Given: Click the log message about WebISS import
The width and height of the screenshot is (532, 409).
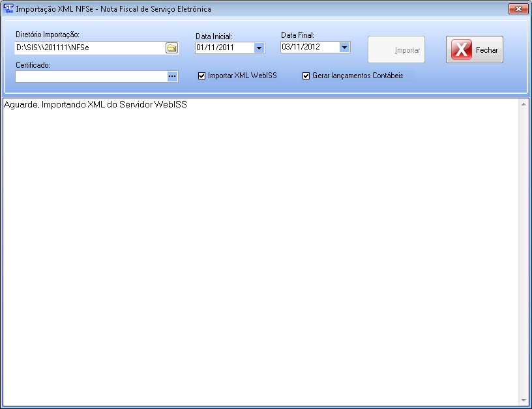Looking at the screenshot, I should point(95,105).
